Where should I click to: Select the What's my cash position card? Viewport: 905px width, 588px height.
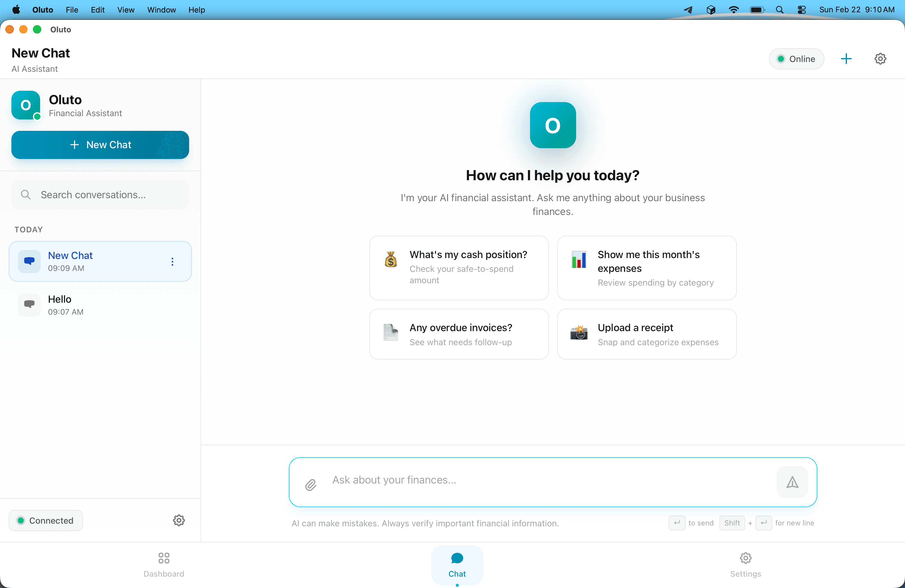tap(458, 267)
